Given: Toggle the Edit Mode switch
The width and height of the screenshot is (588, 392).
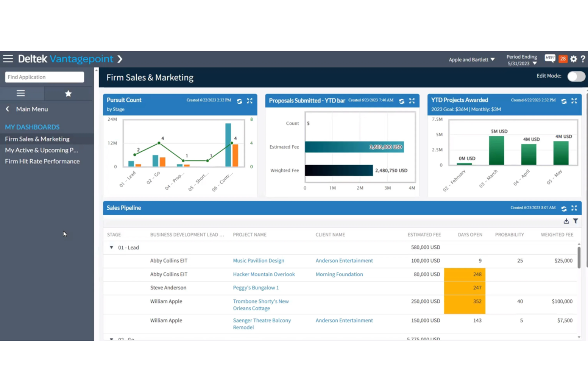Looking at the screenshot, I should point(576,76).
